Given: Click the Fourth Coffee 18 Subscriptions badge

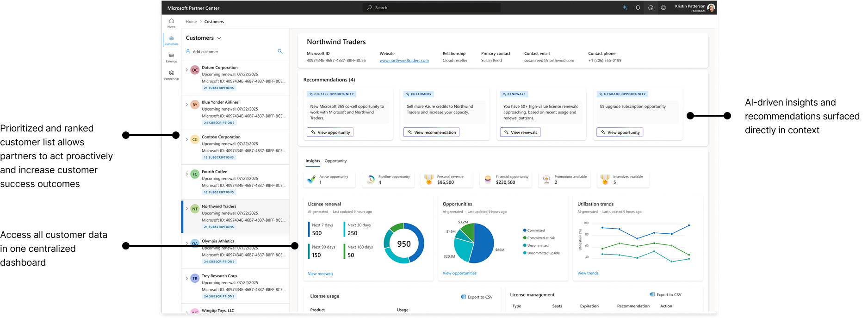Looking at the screenshot, I should tap(219, 192).
